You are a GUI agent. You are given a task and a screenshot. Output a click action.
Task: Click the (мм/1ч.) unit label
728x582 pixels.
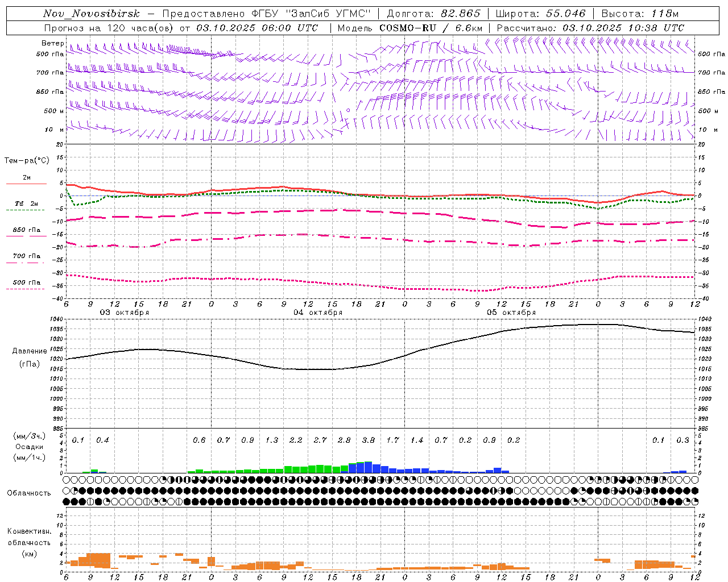tap(29, 458)
